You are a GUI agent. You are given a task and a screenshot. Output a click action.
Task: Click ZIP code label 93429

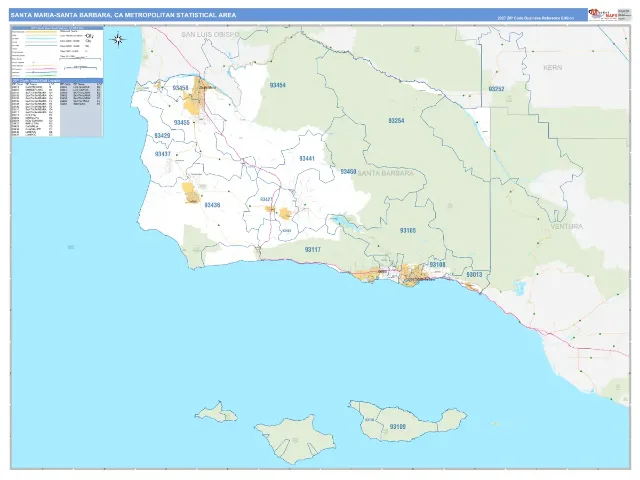coord(162,136)
